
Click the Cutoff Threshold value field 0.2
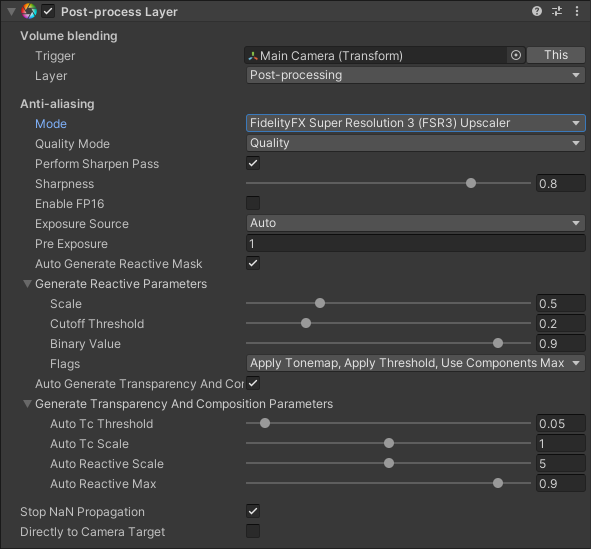coord(560,323)
